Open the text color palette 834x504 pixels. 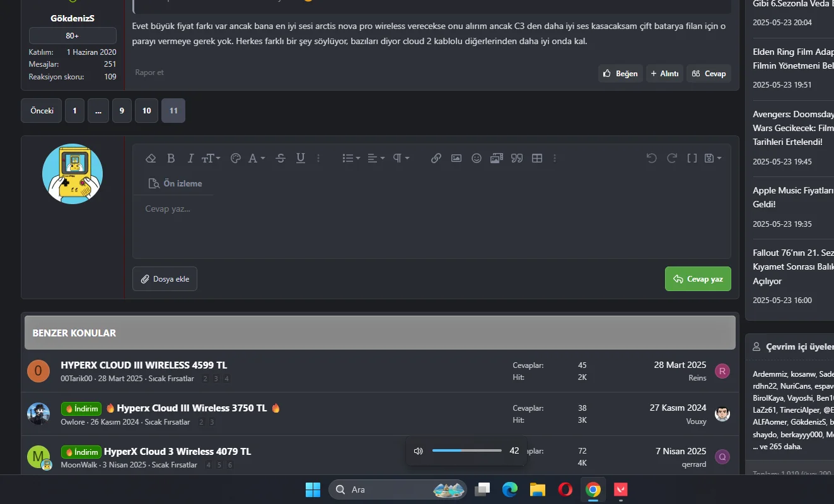236,158
